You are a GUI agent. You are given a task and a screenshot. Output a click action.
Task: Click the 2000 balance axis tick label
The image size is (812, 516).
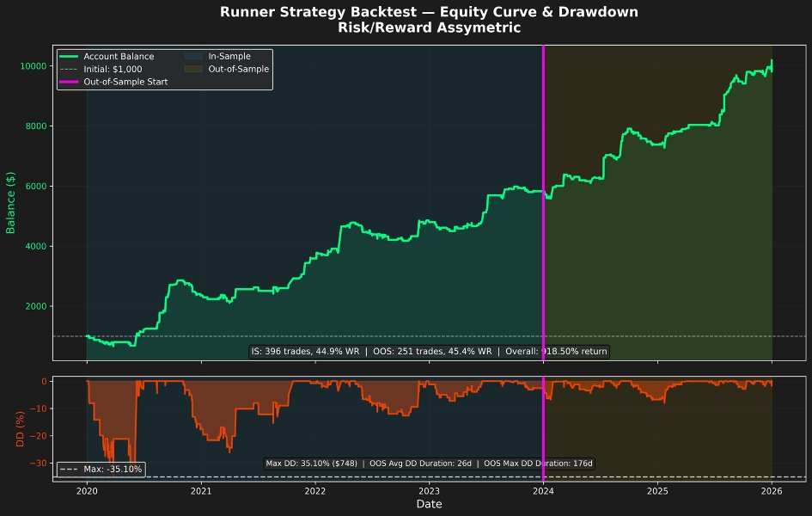coord(36,307)
